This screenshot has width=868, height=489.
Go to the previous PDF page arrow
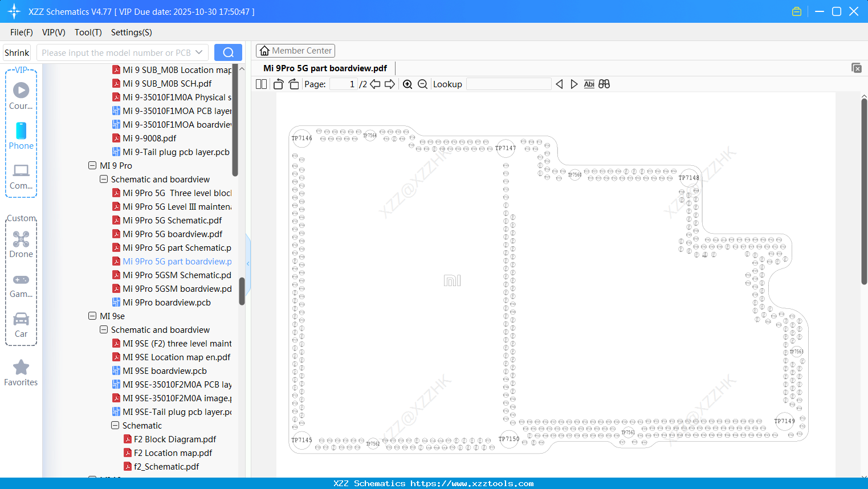(x=375, y=84)
